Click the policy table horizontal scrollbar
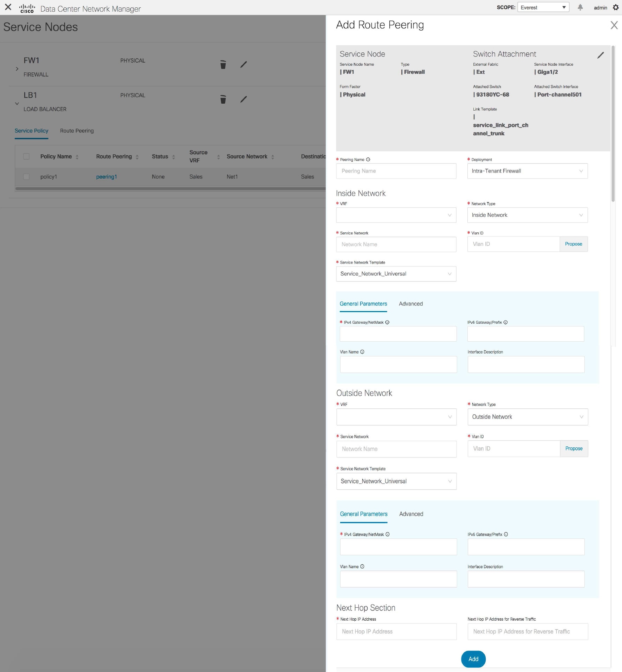The width and height of the screenshot is (622, 672). click(x=170, y=189)
